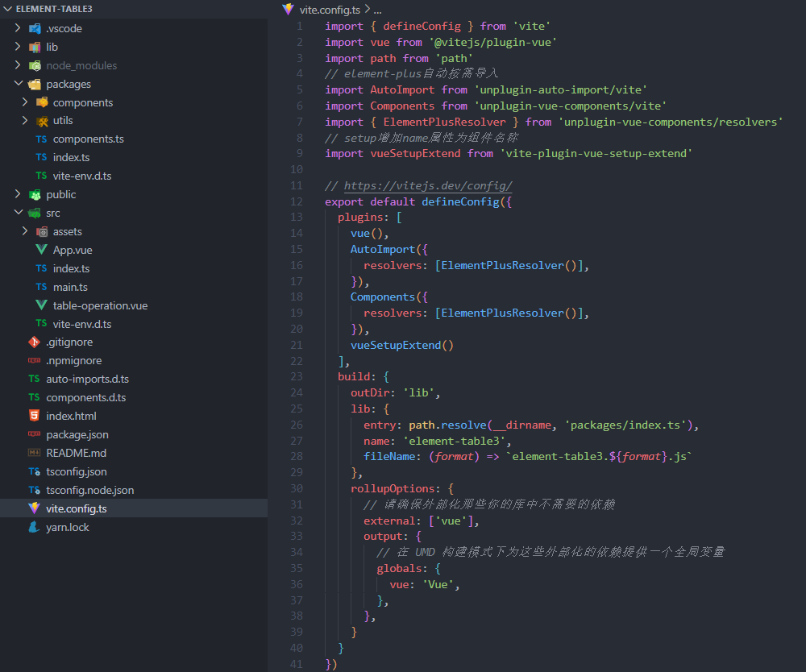
Task: Click the TS icon beside auto-imports.d.ts
Action: point(35,379)
